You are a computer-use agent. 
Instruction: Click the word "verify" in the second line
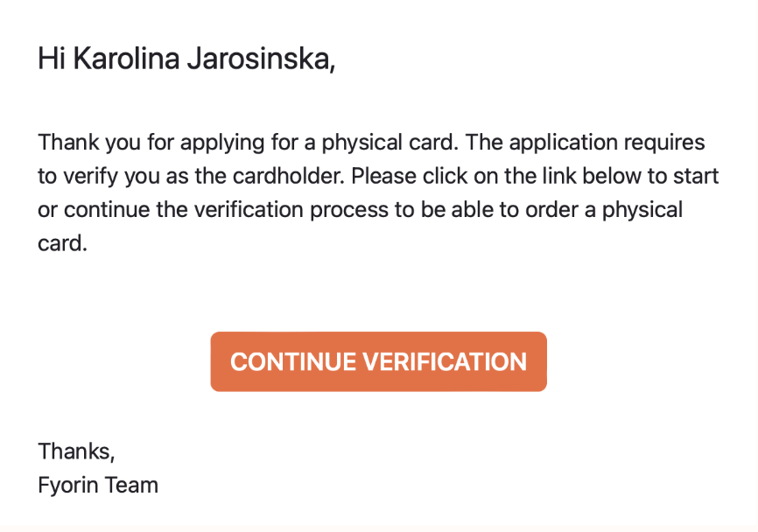click(91, 177)
